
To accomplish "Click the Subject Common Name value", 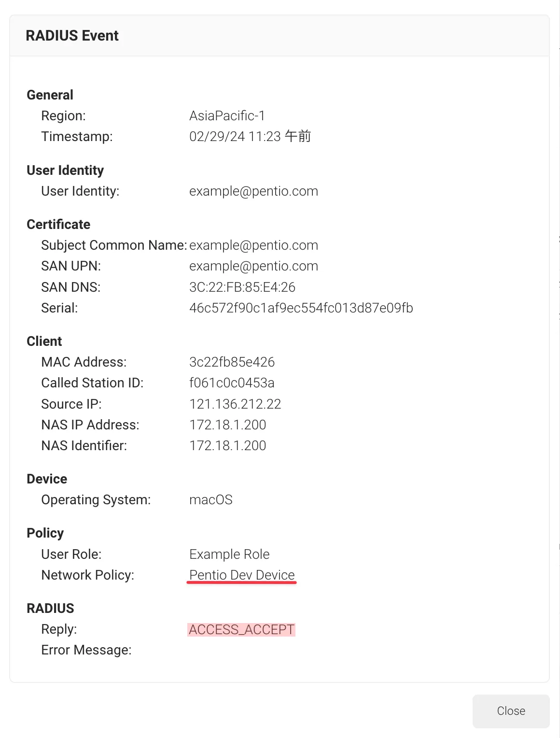I will [253, 245].
